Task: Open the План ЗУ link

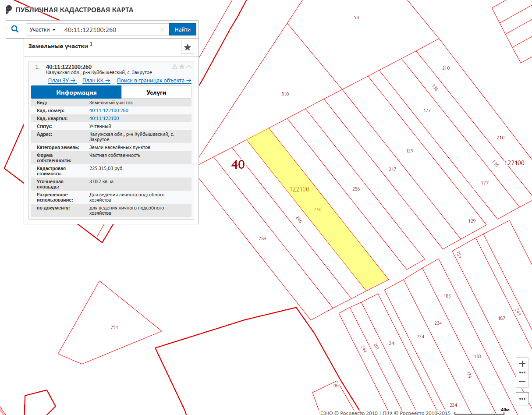Action: (x=62, y=81)
